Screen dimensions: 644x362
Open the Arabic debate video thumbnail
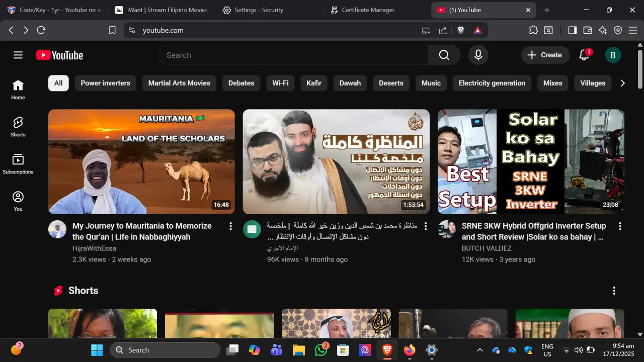point(336,162)
